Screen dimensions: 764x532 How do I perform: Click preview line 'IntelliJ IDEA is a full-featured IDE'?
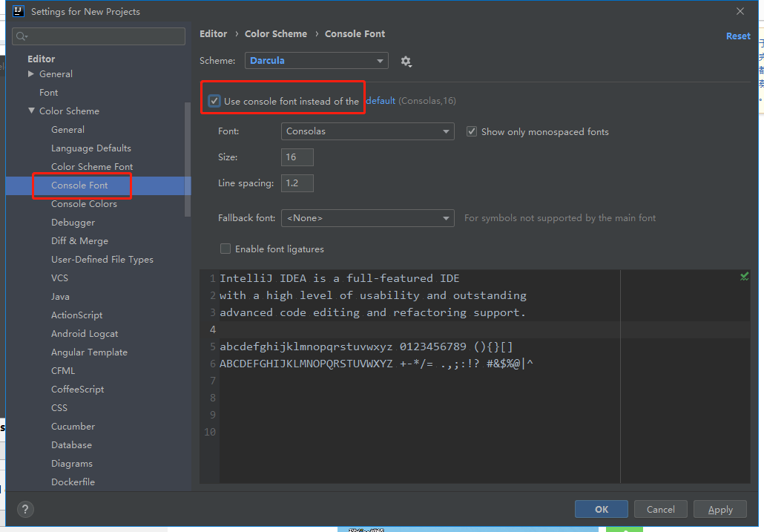pyautogui.click(x=340, y=278)
